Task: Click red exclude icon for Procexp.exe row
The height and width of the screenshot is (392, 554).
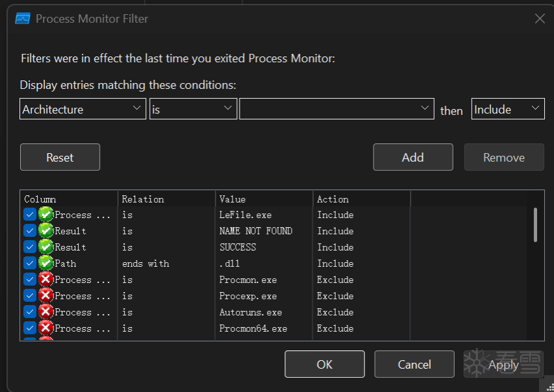Action: tap(45, 295)
